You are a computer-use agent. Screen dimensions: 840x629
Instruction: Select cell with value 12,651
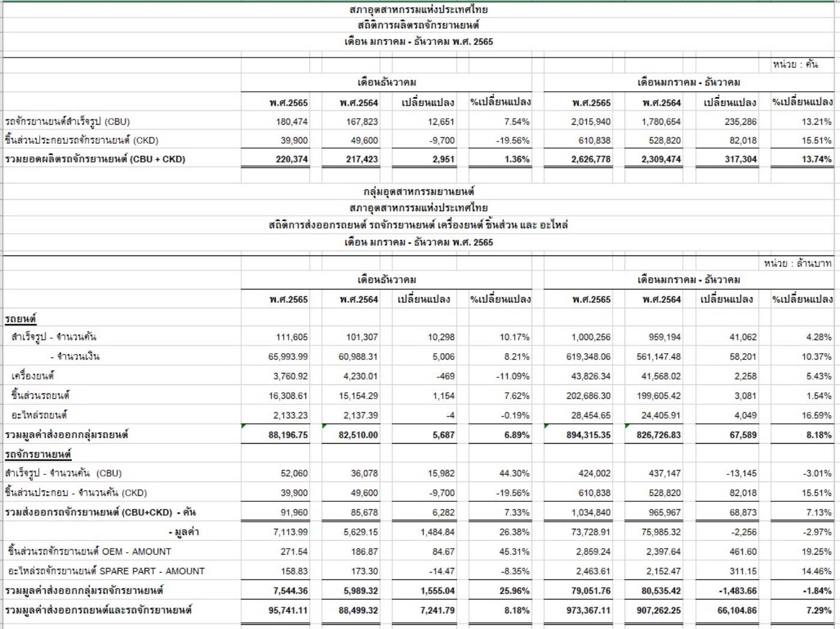[x=441, y=122]
